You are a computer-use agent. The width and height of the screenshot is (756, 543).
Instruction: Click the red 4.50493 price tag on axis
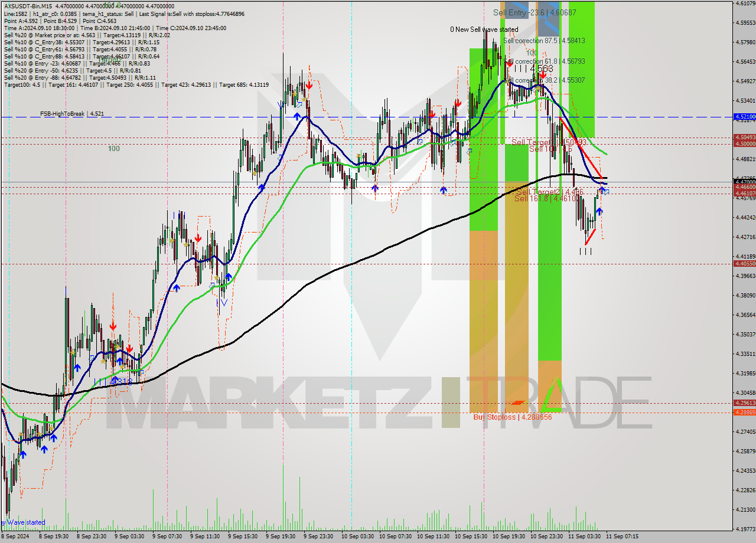tap(744, 137)
